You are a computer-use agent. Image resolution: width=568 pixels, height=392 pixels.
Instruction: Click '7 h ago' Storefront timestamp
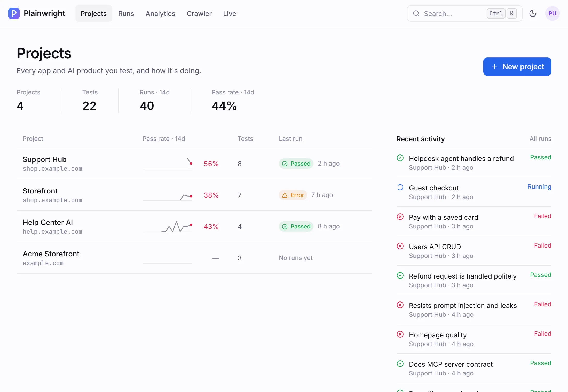pyautogui.click(x=322, y=195)
